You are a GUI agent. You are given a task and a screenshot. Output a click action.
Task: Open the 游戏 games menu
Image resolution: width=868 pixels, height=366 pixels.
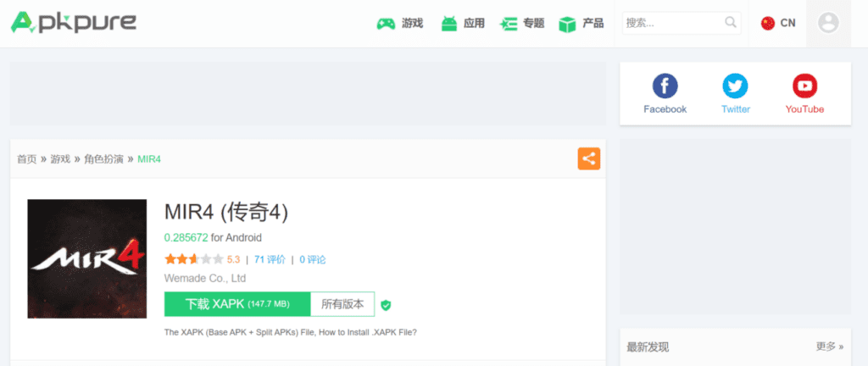(400, 23)
